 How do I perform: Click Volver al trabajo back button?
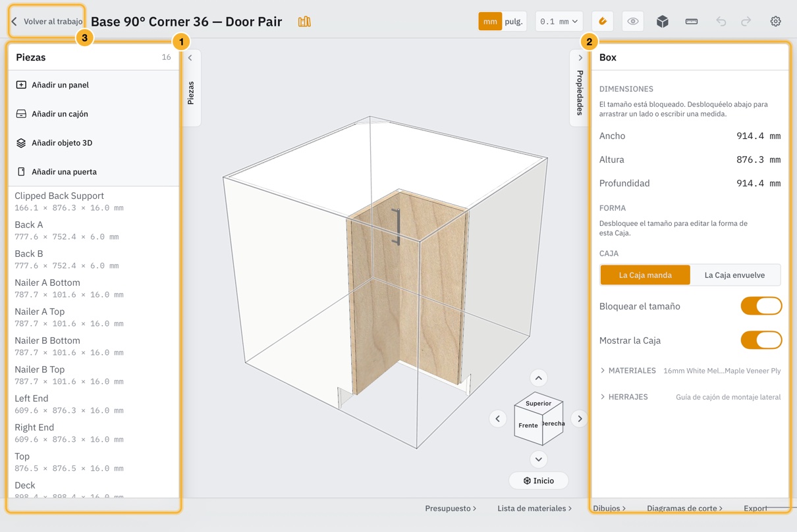point(47,22)
